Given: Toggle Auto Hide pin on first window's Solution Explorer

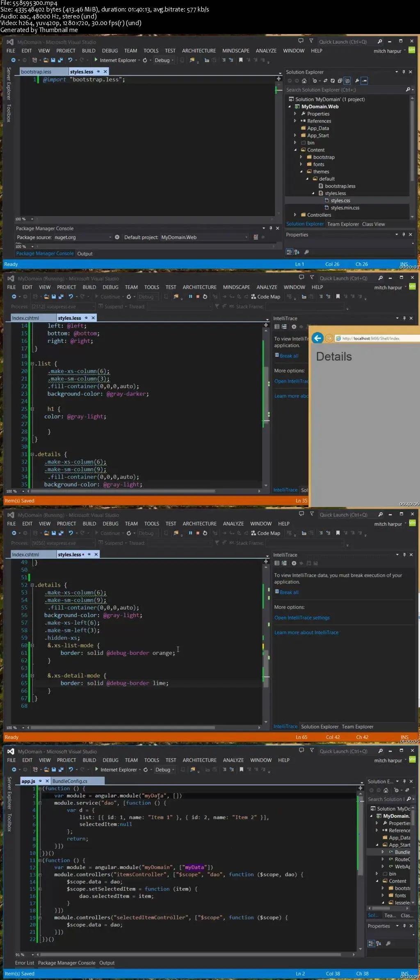Looking at the screenshot, I should point(404,72).
